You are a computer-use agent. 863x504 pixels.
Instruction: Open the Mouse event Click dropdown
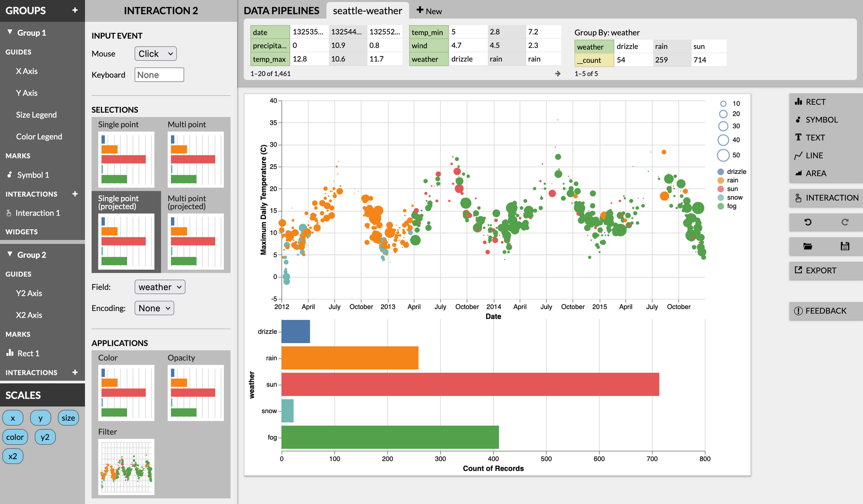point(155,54)
